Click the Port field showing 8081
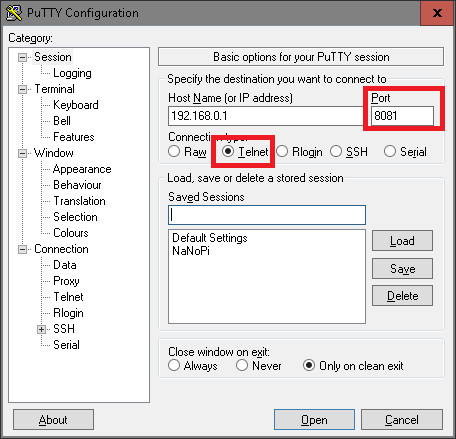The height and width of the screenshot is (439, 456). [402, 116]
